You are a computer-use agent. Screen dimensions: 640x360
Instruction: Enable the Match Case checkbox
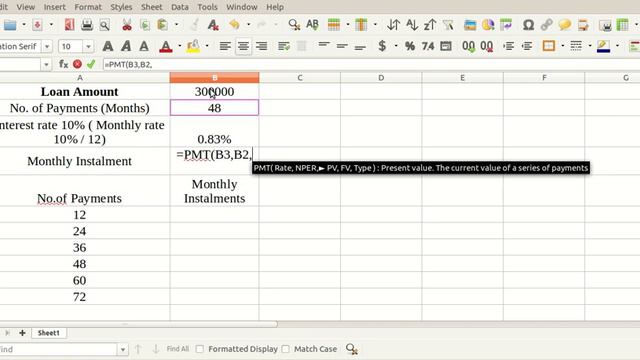click(x=286, y=349)
